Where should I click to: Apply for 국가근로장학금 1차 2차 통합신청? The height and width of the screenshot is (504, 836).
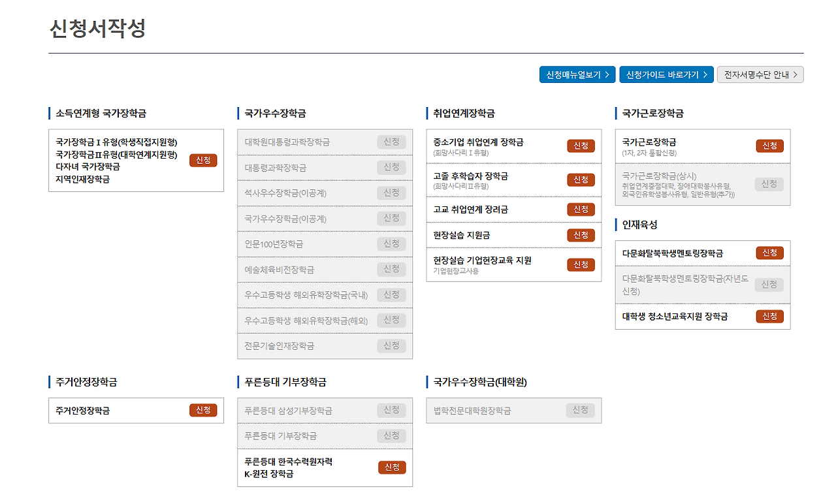[769, 146]
